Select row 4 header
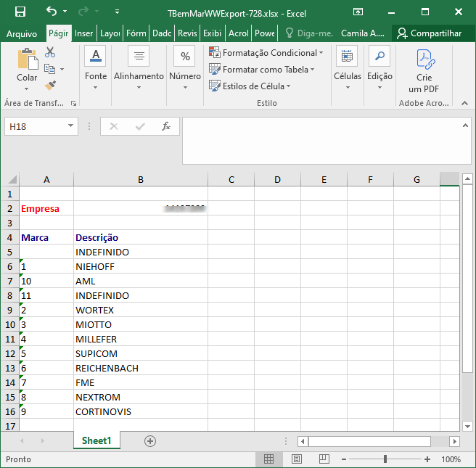 tap(9, 237)
